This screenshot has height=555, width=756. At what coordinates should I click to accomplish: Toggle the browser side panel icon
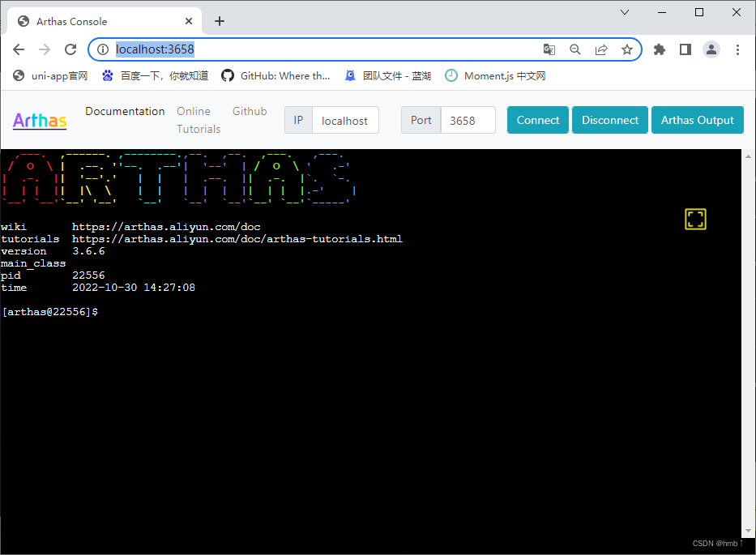coord(686,49)
